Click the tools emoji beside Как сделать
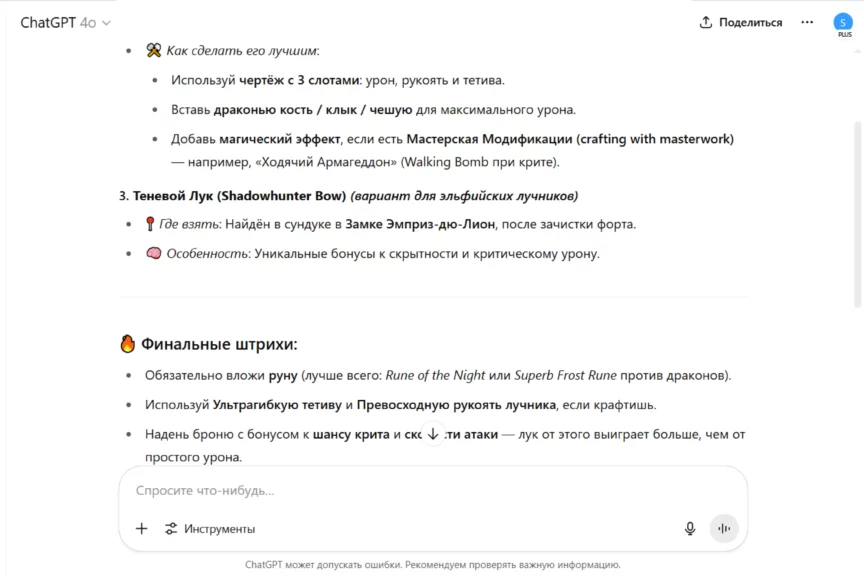 [x=154, y=51]
